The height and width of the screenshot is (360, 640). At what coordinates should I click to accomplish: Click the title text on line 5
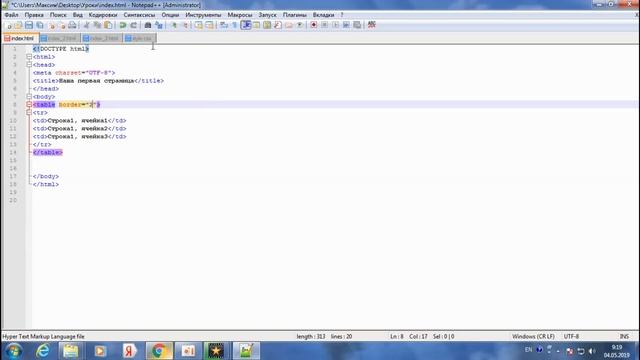pyautogui.click(x=97, y=81)
